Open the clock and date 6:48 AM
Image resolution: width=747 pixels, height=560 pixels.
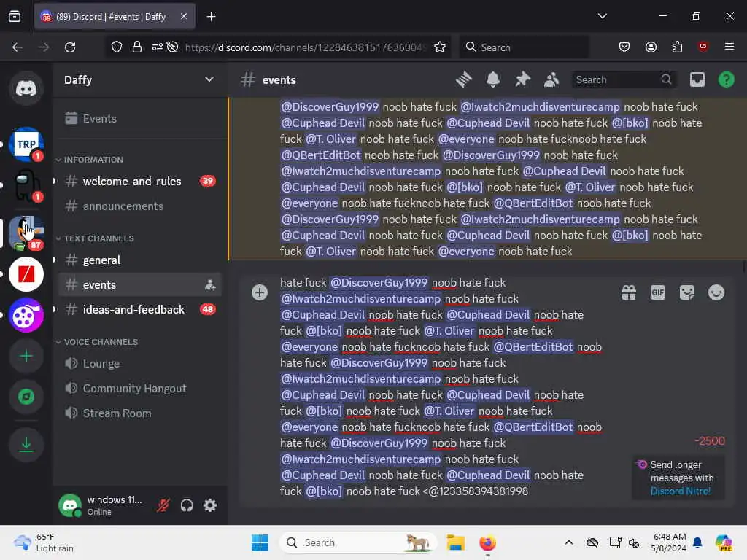coord(670,542)
